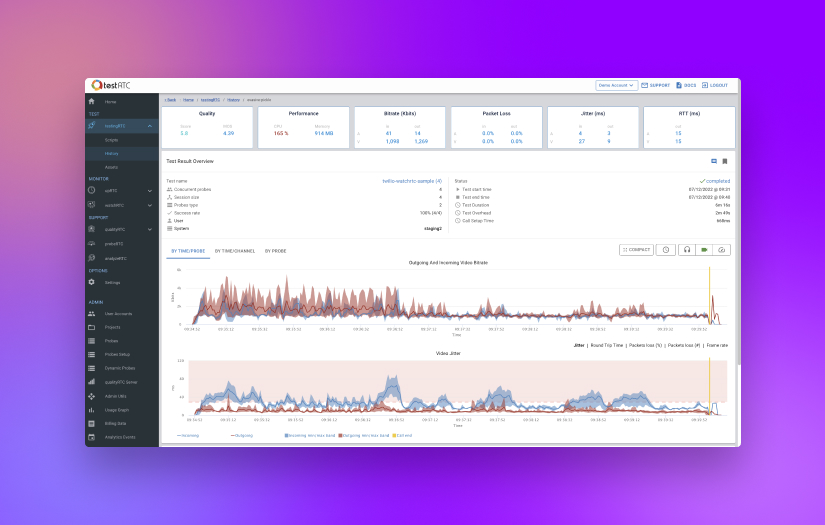This screenshot has height=525, width=825.
Task: Click the Home breadcrumb link
Action: pyautogui.click(x=188, y=99)
